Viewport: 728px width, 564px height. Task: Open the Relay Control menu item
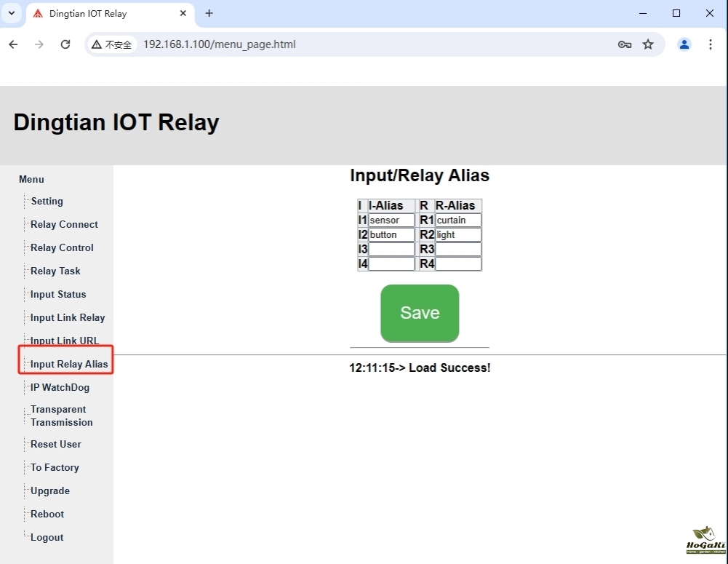tap(62, 247)
